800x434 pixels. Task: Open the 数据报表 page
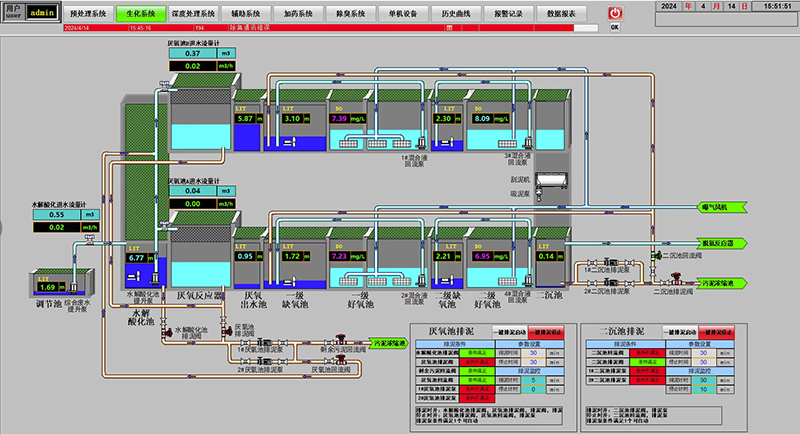click(561, 14)
